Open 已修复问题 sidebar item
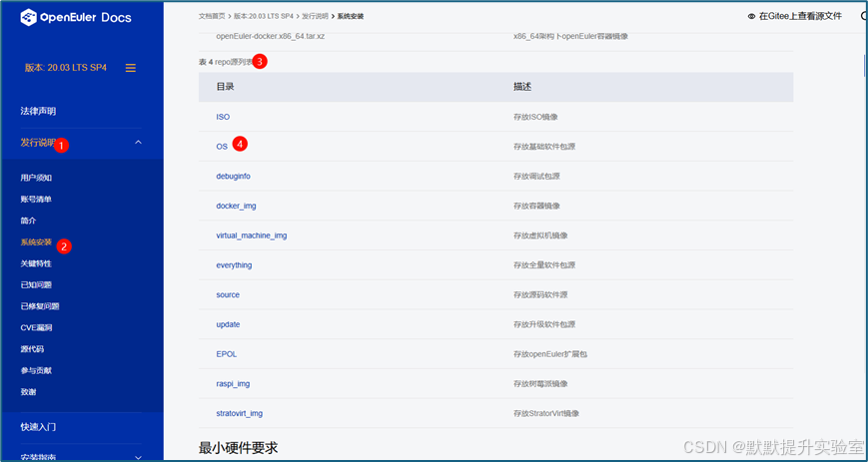The height and width of the screenshot is (462, 868). [40, 306]
